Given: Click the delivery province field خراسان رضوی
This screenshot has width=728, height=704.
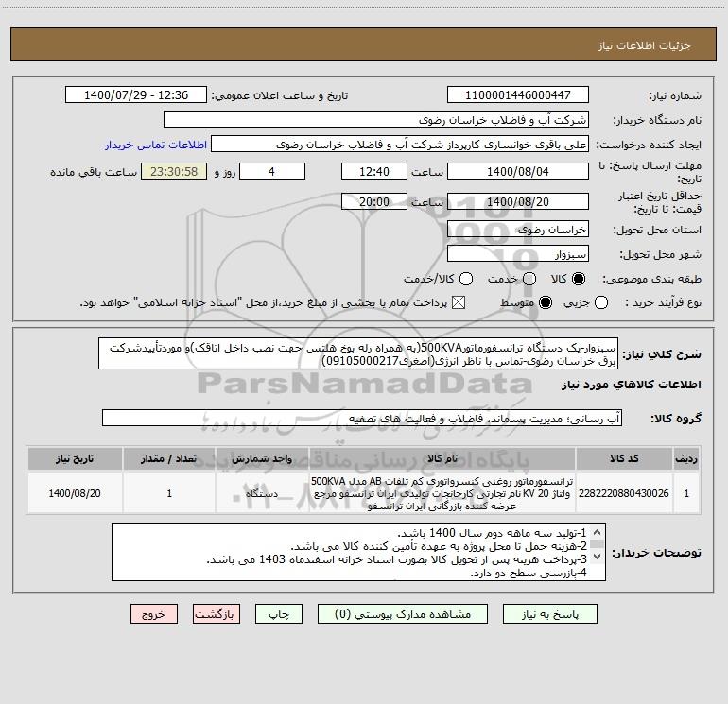Looking at the screenshot, I should (518, 230).
